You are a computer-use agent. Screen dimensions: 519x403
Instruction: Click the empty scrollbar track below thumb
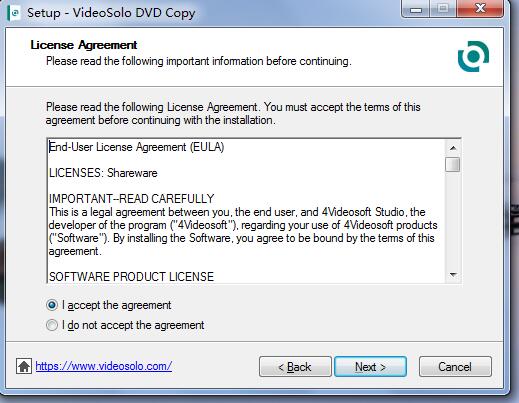pos(453,220)
